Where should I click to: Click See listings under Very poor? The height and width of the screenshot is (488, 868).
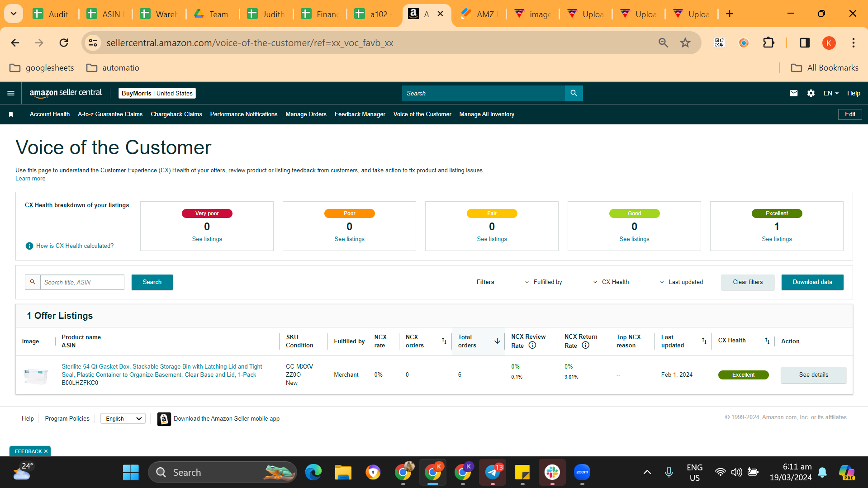(207, 239)
